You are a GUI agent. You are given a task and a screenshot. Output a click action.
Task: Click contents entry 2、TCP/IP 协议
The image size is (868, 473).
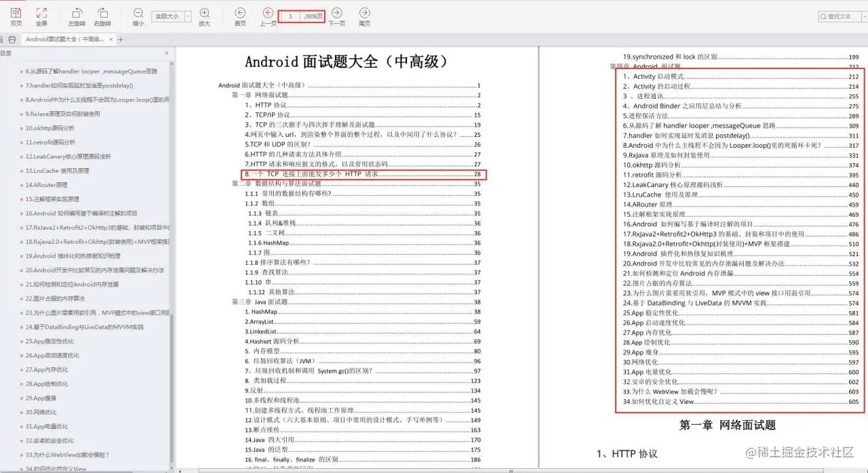363,115
